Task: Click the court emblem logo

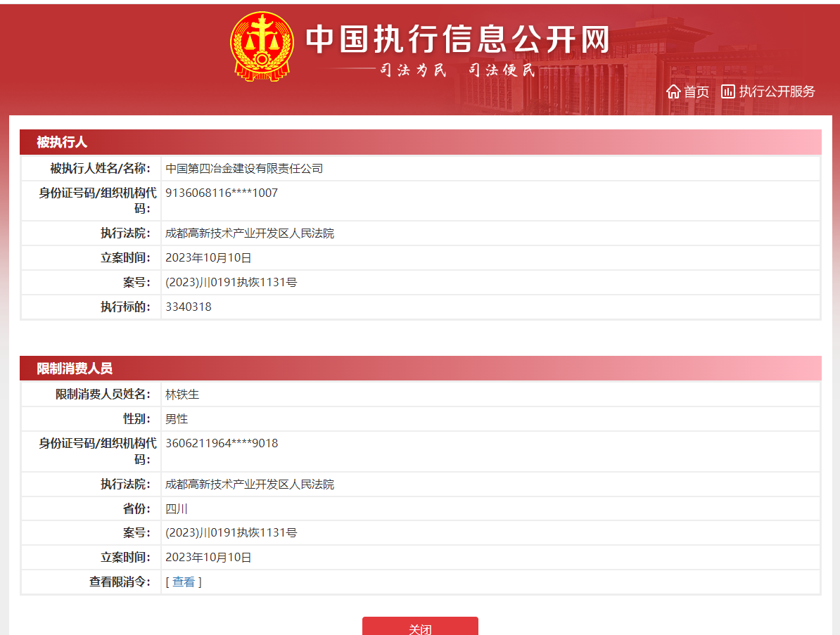Action: [261, 46]
